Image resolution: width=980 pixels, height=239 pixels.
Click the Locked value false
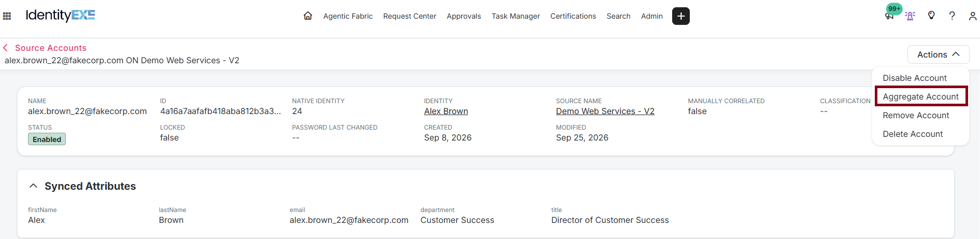click(x=169, y=137)
